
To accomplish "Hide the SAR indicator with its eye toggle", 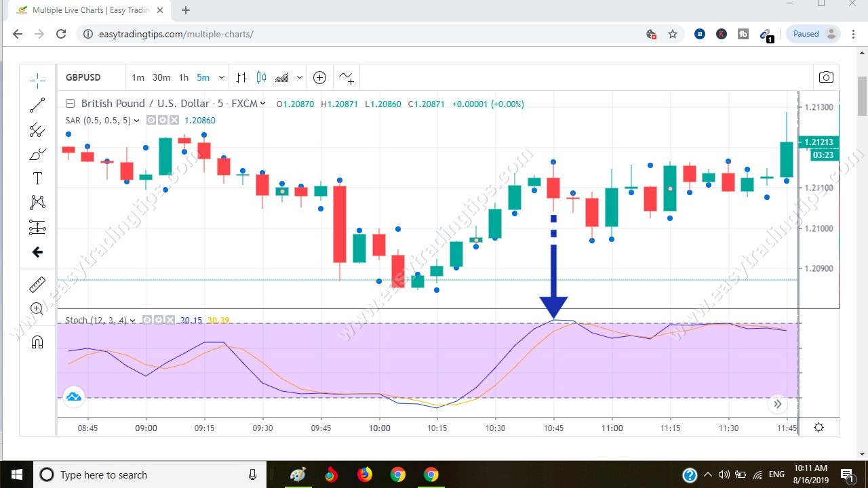I will (151, 120).
